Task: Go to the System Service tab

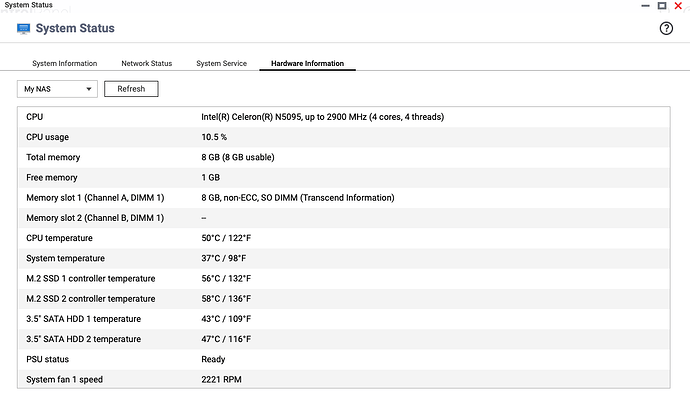Action: [222, 63]
